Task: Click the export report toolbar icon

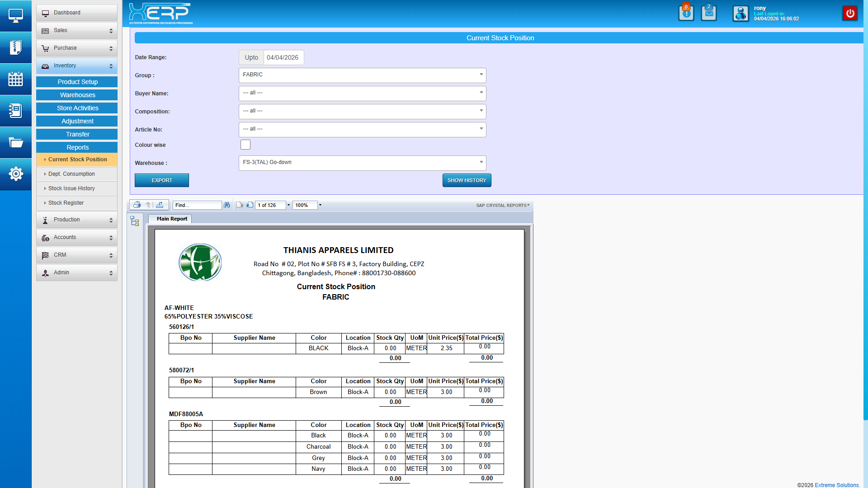Action: pos(160,205)
